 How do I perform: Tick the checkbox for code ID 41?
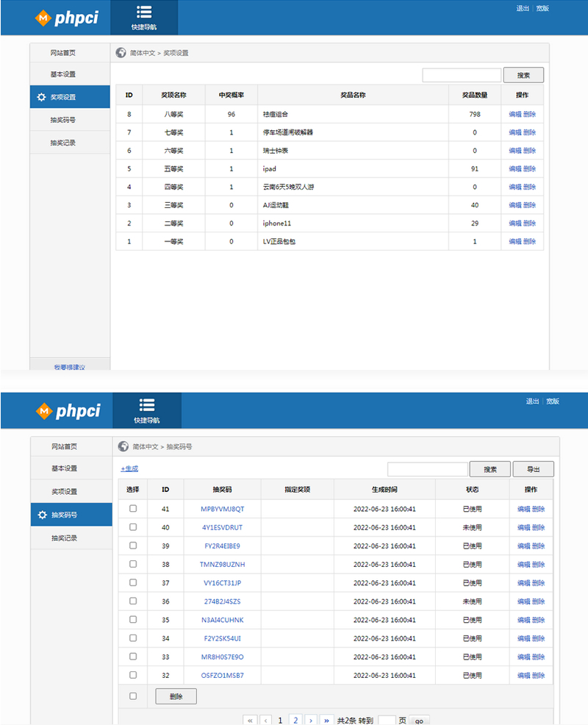coord(133,509)
